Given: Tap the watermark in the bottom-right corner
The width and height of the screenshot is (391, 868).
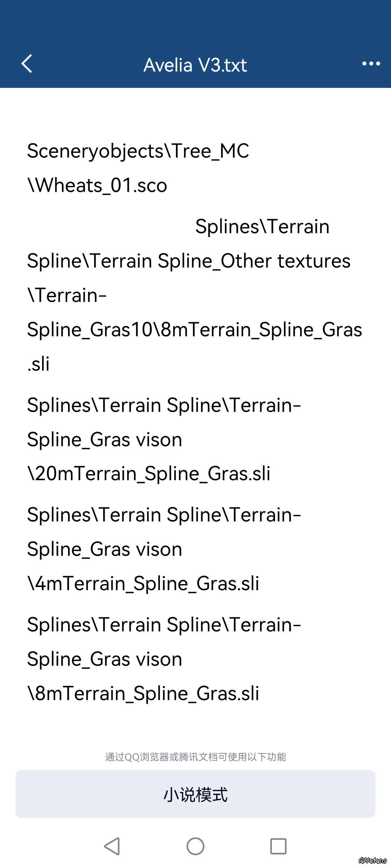Looking at the screenshot, I should 373,860.
